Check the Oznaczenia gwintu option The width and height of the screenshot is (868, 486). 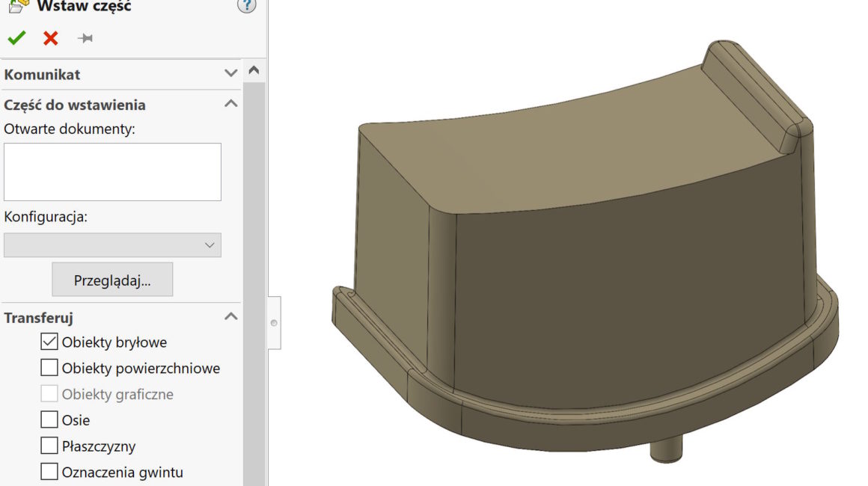[49, 472]
